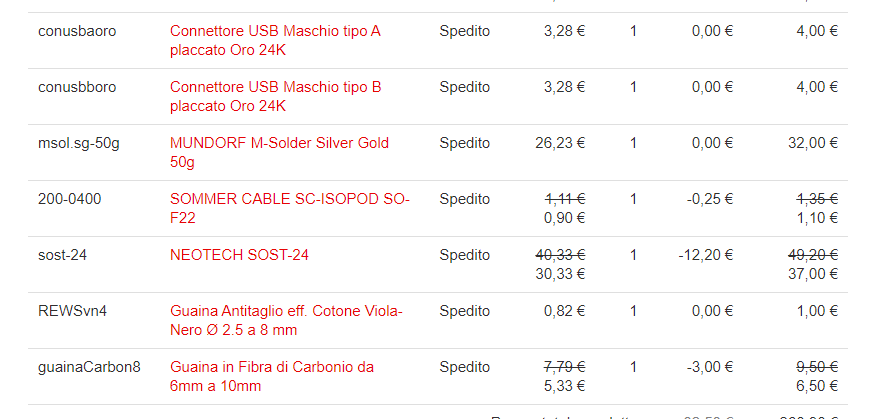Select the guainaCarbon8 SKU cell
895x419 pixels.
click(89, 367)
